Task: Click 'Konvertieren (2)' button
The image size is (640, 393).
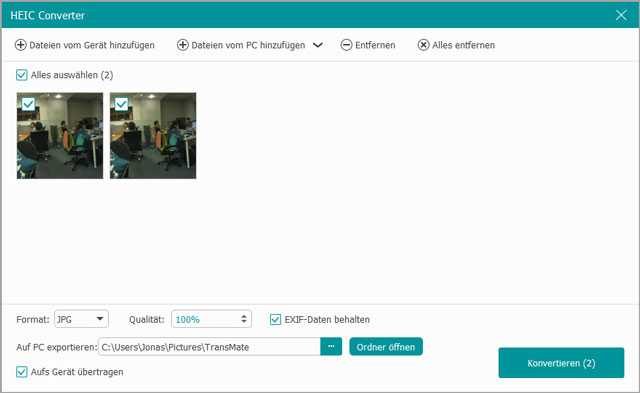Action: pyautogui.click(x=561, y=363)
